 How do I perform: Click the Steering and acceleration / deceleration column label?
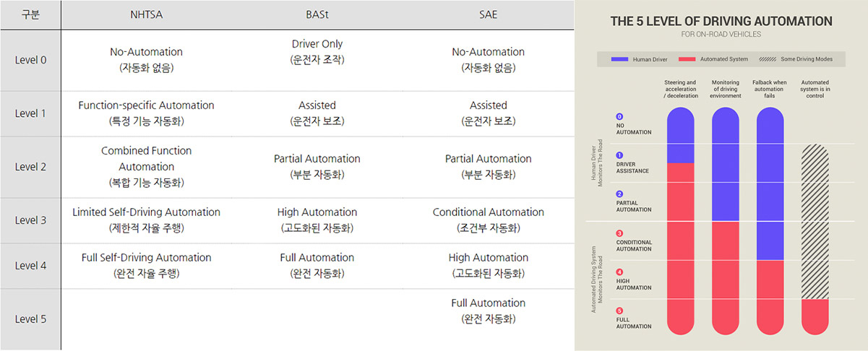[680, 89]
